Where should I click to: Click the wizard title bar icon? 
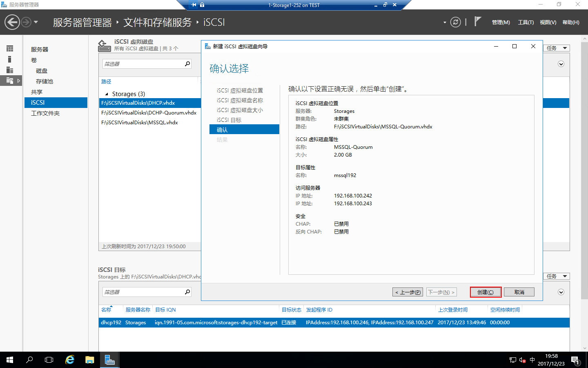[207, 46]
